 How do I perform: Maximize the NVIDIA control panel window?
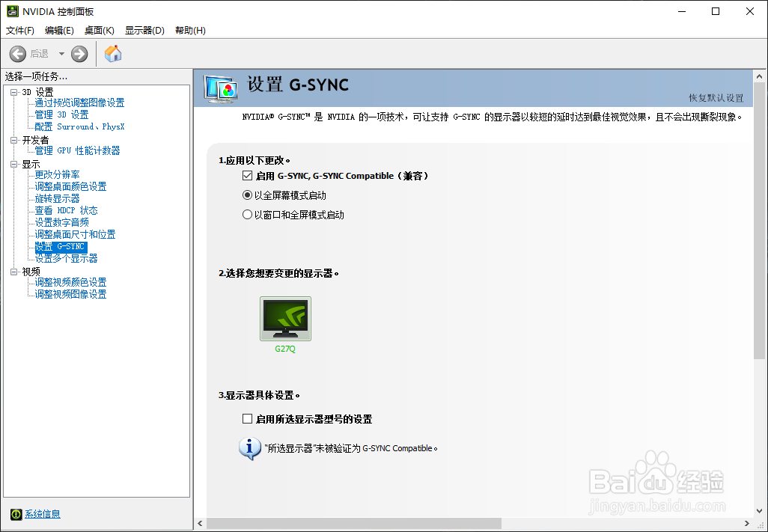pyautogui.click(x=716, y=11)
